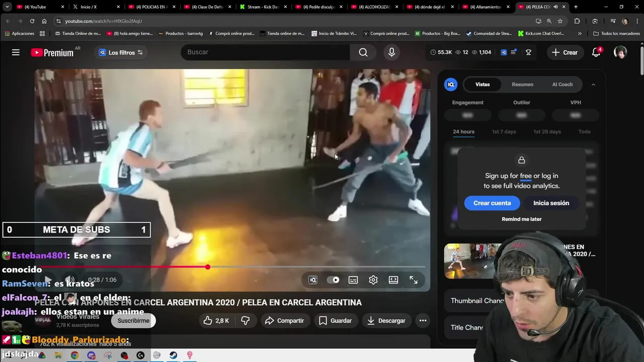Image resolution: width=644 pixels, height=362 pixels.
Task: Choose the 24 hours range
Action: point(463,132)
